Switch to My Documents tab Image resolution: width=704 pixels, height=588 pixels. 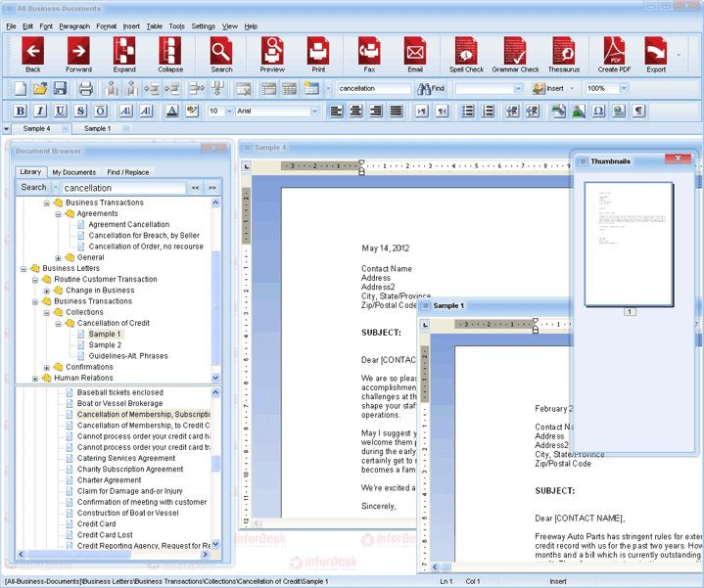coord(74,172)
